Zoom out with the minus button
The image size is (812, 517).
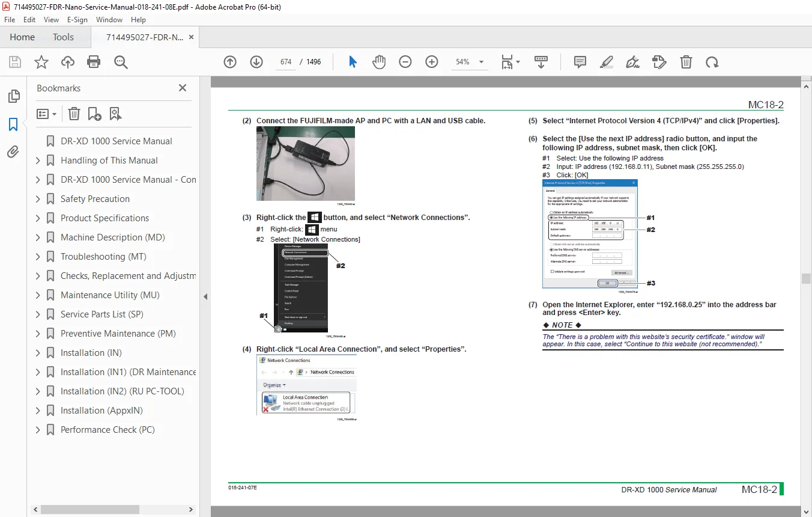[x=405, y=62]
